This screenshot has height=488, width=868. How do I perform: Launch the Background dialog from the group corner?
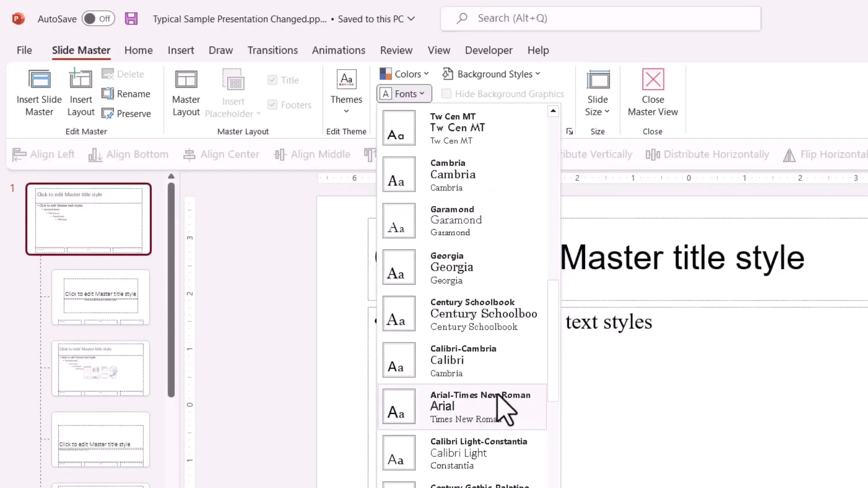coord(570,131)
